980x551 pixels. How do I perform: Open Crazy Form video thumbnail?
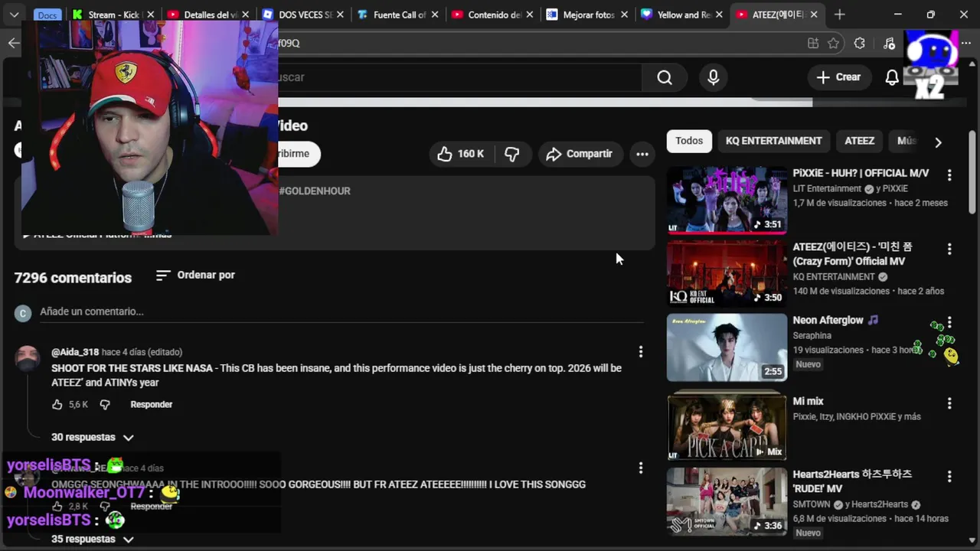coord(727,273)
